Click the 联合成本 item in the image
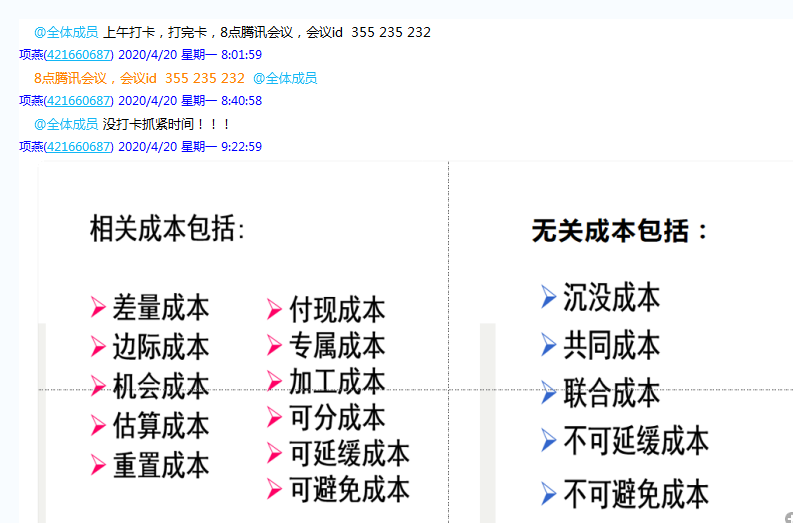793x523 pixels. (x=611, y=393)
